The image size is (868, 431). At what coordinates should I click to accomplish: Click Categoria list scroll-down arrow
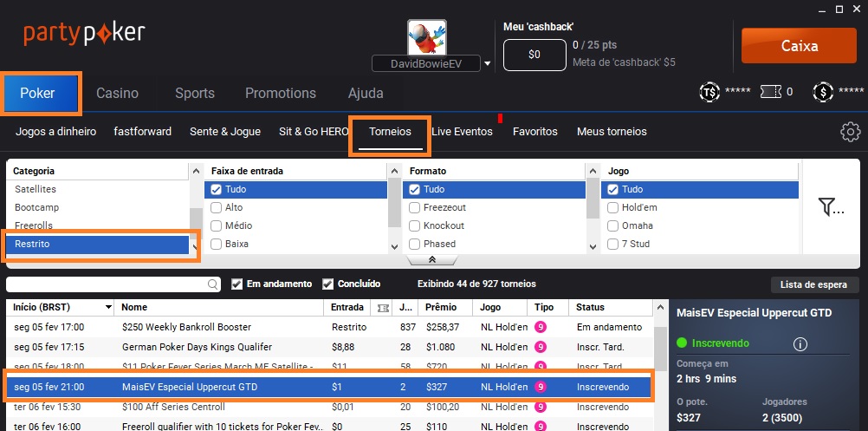(196, 247)
